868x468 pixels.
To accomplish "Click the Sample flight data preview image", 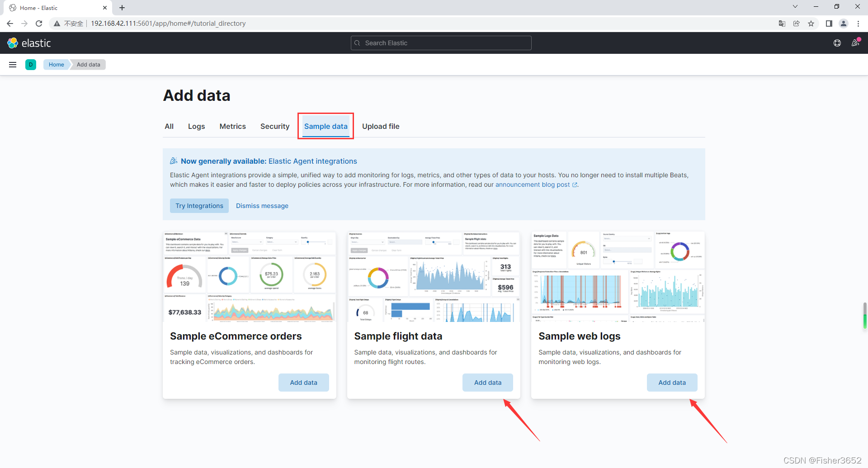I will coord(434,277).
